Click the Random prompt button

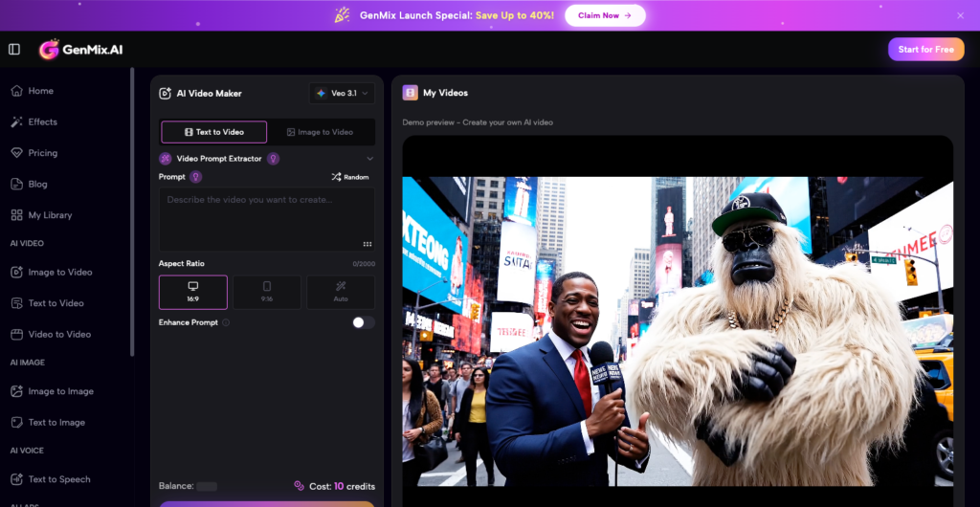(350, 177)
